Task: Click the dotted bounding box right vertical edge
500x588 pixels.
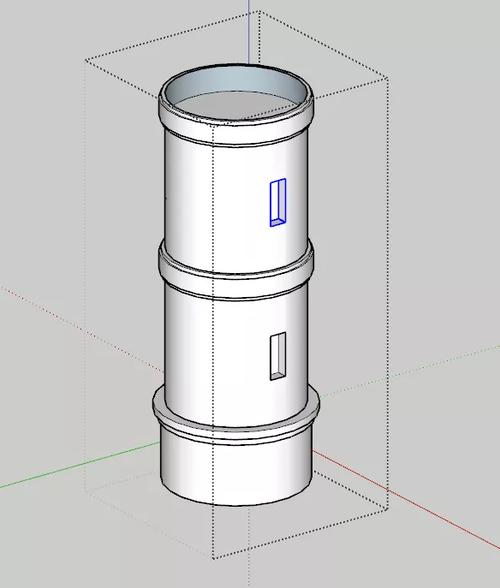Action: [x=388, y=292]
